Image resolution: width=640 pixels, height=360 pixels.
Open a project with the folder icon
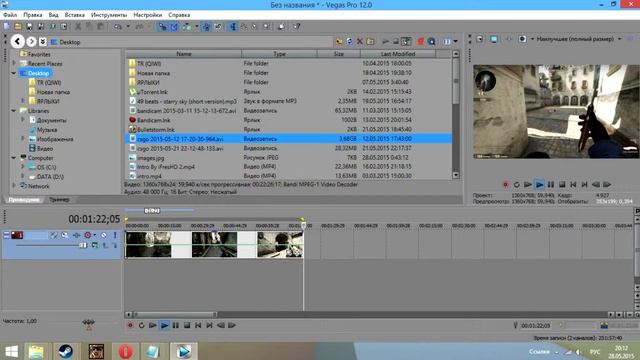click(18, 27)
